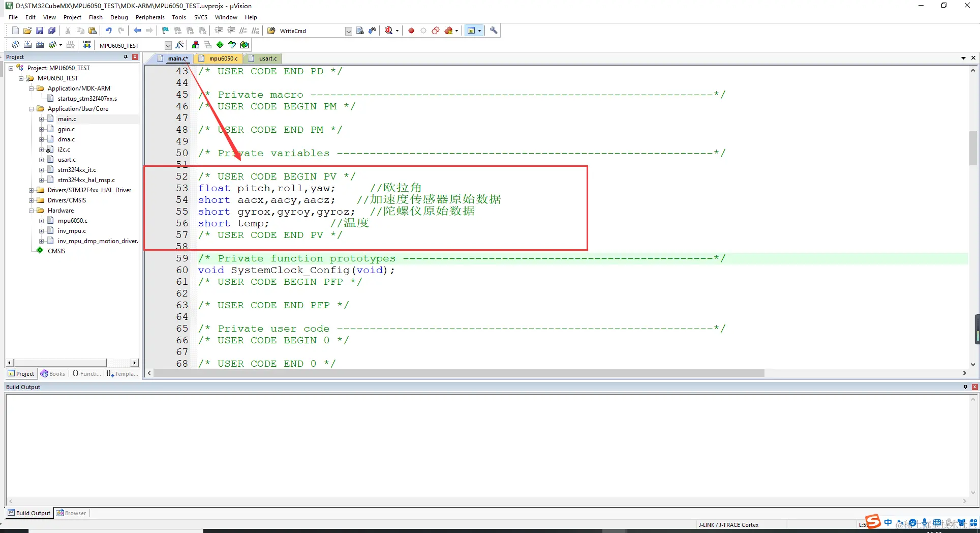Close the Project panel
The image size is (980, 533).
(x=135, y=57)
